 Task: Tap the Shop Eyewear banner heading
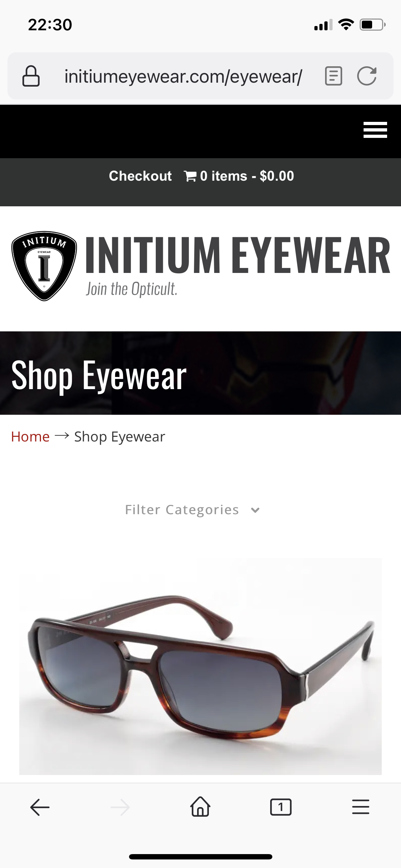pyautogui.click(x=99, y=376)
